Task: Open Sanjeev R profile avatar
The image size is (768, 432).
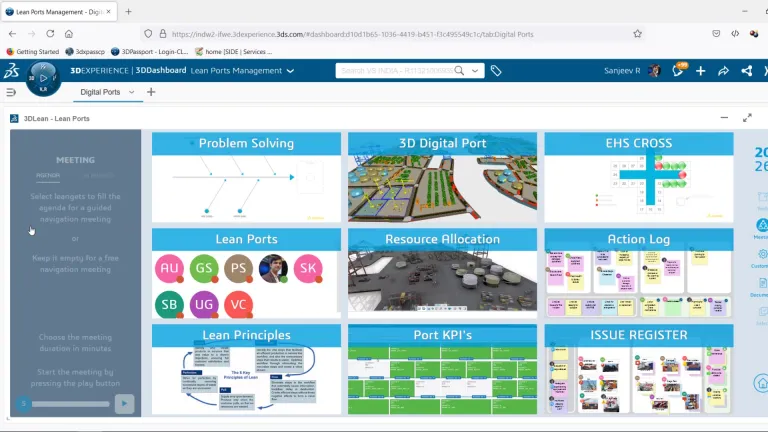Action: pyautogui.click(x=654, y=71)
